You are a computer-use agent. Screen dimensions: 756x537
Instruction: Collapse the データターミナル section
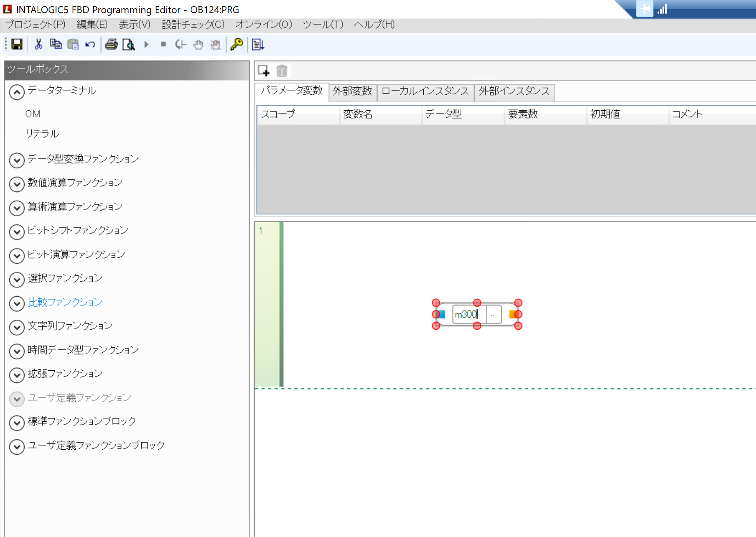(x=17, y=92)
